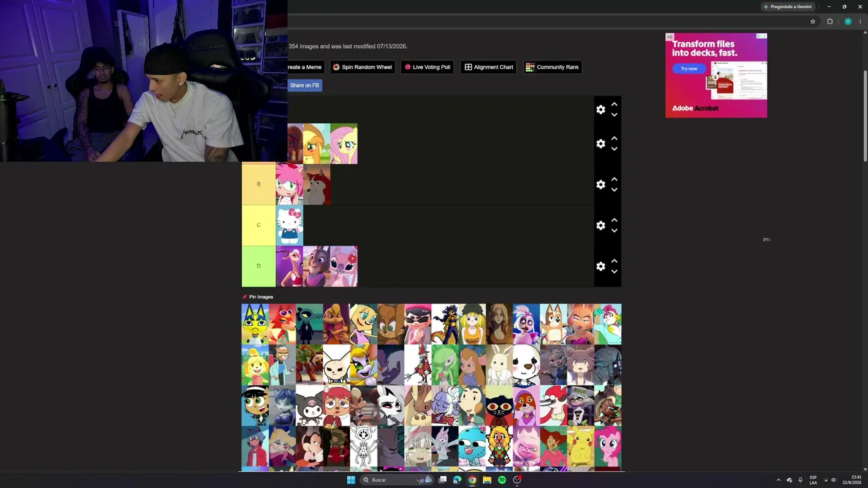Open settings gear for tier D row
This screenshot has height=488, width=868.
(x=601, y=266)
